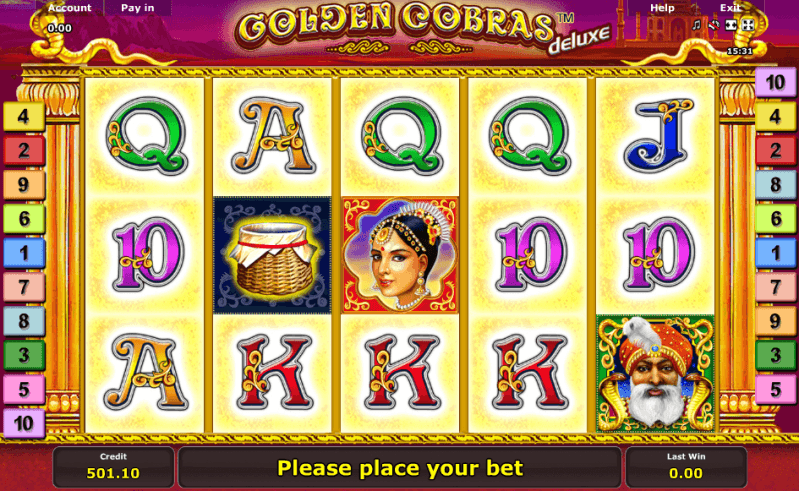This screenshot has height=491, width=799.
Task: Select the snake basket scatter symbol
Action: (x=273, y=255)
